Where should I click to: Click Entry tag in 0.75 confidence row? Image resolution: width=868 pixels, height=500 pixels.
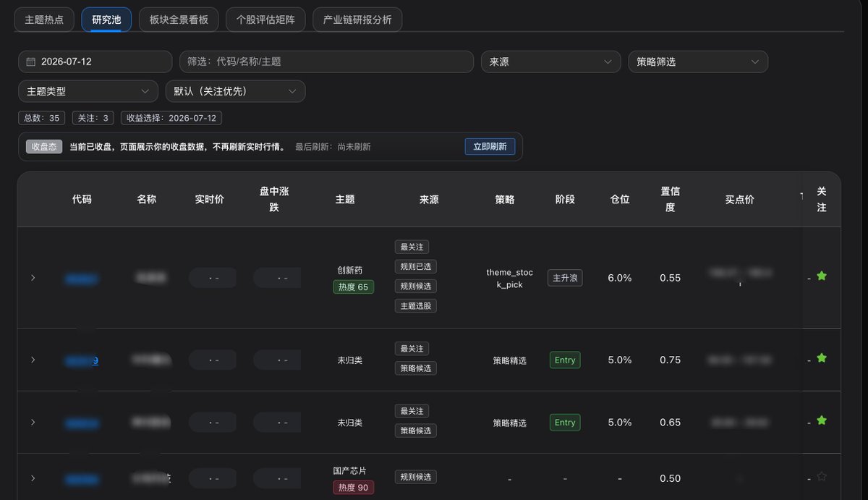[565, 360]
